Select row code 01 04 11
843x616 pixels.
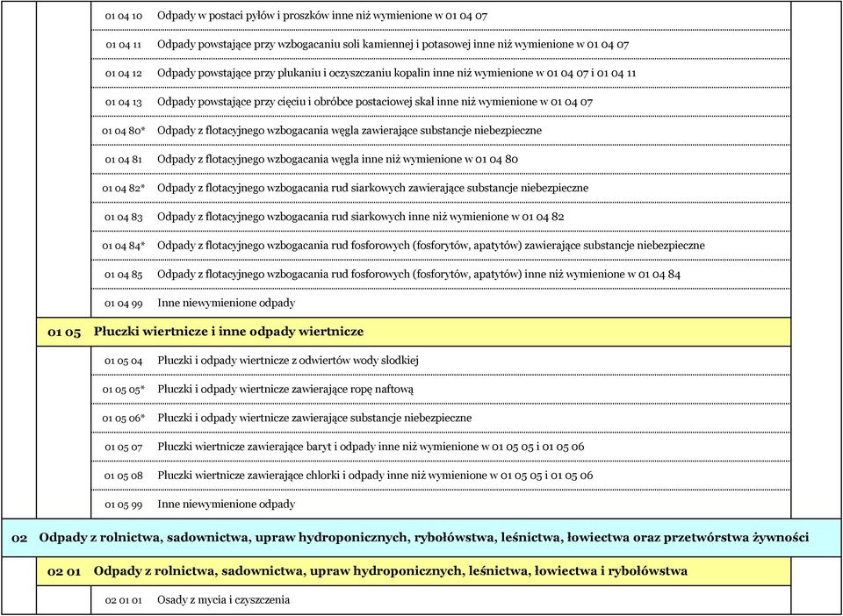(123, 45)
